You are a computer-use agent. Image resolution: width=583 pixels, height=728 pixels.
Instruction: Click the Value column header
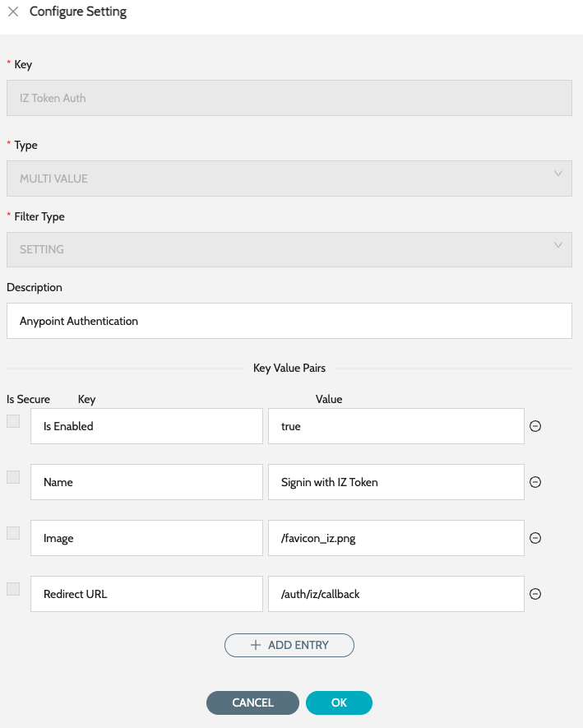(x=329, y=399)
